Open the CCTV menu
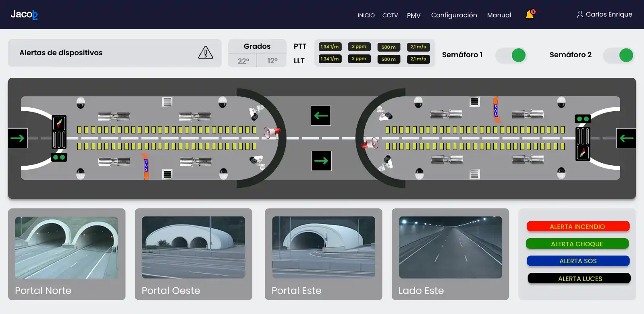This screenshot has width=644, height=314. click(390, 15)
